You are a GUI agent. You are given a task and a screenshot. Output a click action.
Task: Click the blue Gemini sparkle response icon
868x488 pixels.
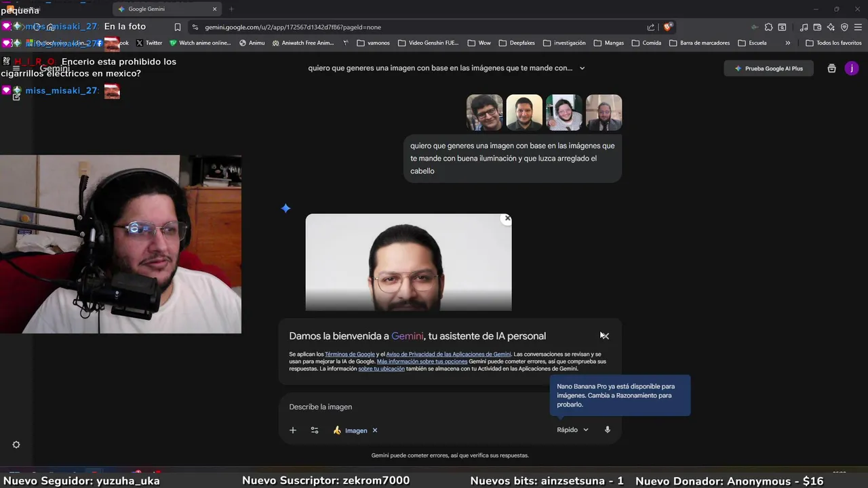coord(285,208)
